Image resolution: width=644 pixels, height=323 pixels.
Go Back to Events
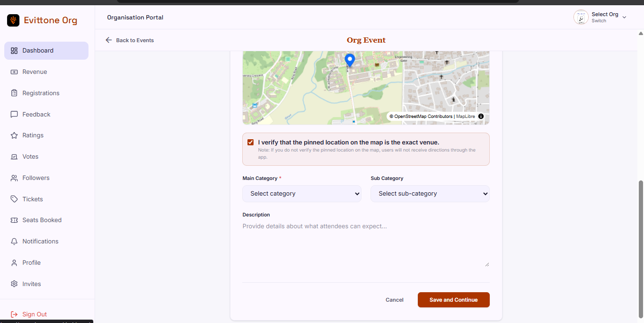130,40
